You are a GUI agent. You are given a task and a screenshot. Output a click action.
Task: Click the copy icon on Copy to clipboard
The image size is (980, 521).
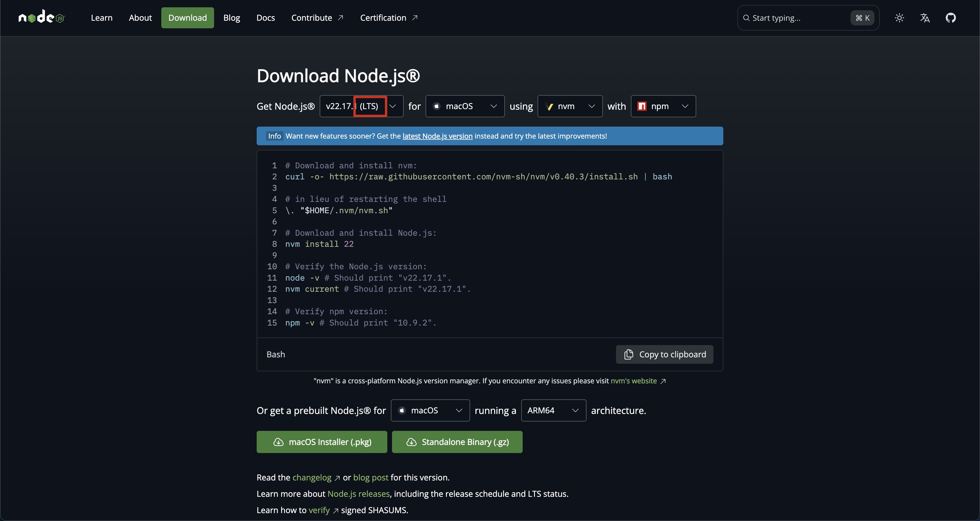click(629, 354)
